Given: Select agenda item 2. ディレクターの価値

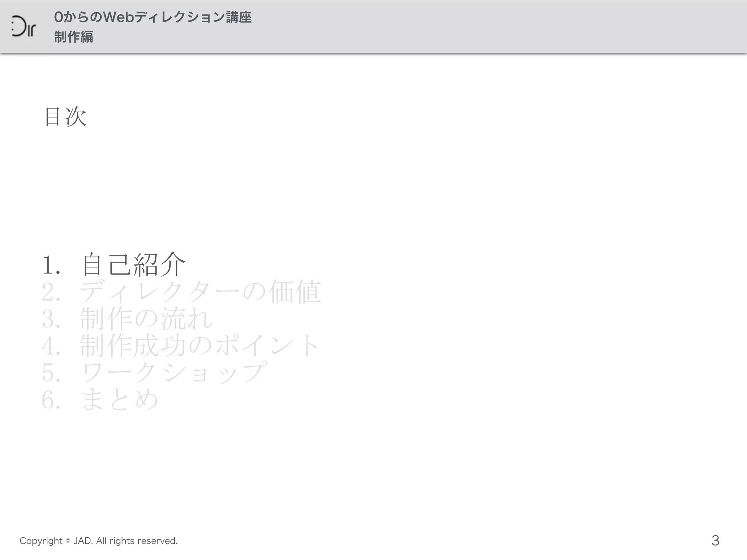Looking at the screenshot, I should [x=181, y=292].
